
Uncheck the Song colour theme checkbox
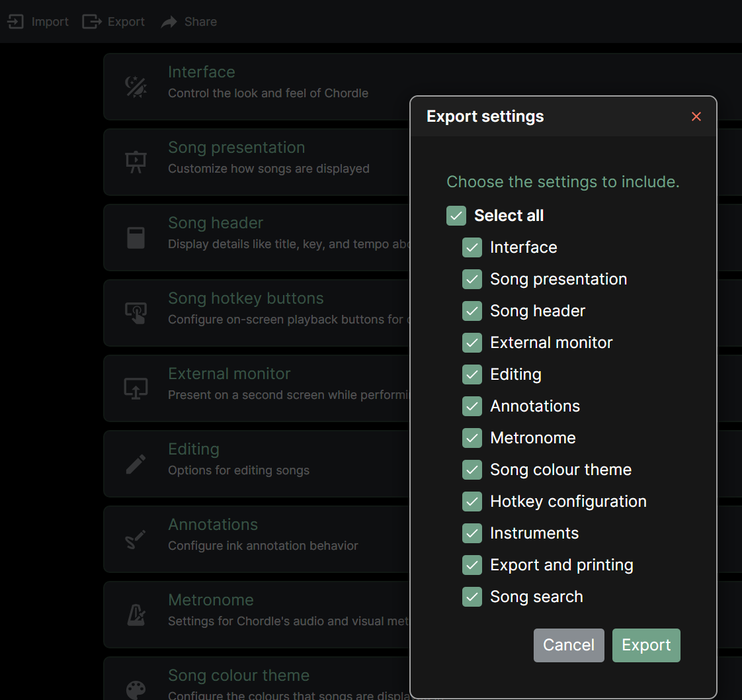click(x=472, y=470)
